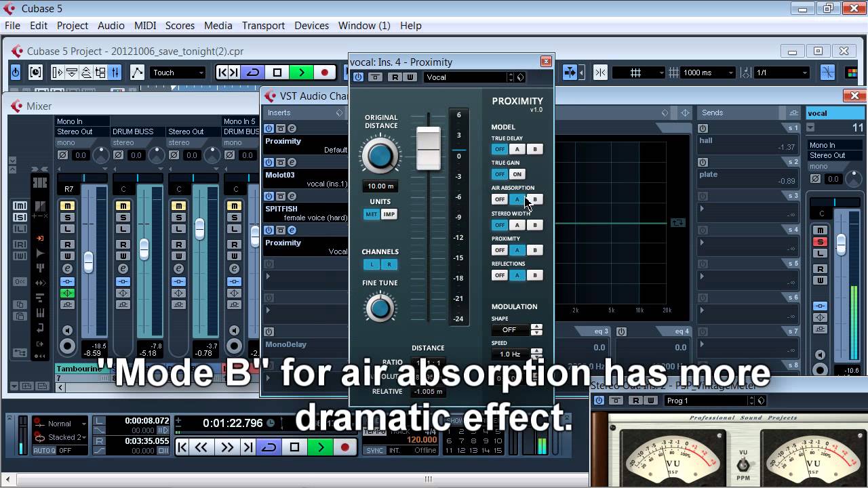This screenshot has height=488, width=868.
Task: Click Record in the bottom transport panel
Action: 344,447
